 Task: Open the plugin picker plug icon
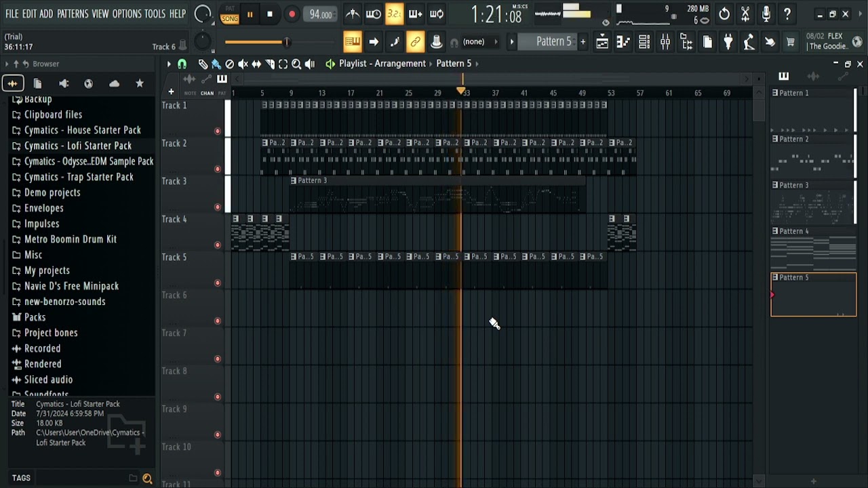click(728, 42)
